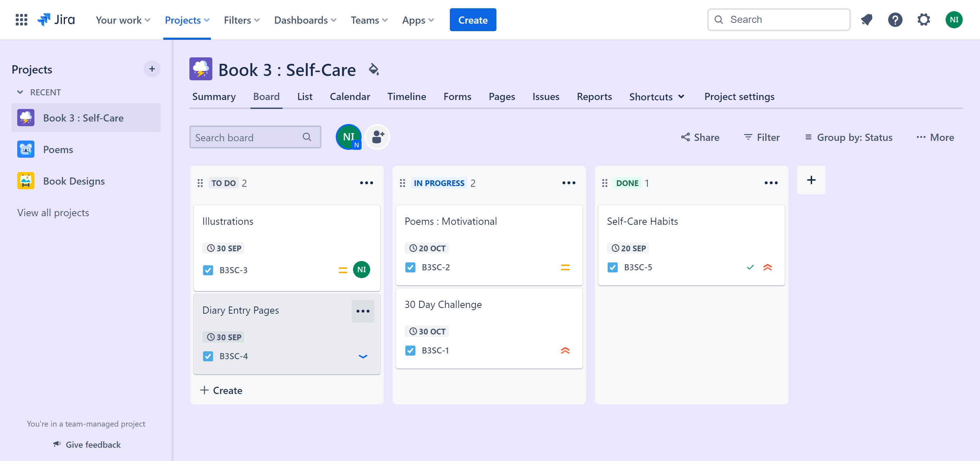Click the Search board input field
980x461 pixels.
pyautogui.click(x=247, y=137)
